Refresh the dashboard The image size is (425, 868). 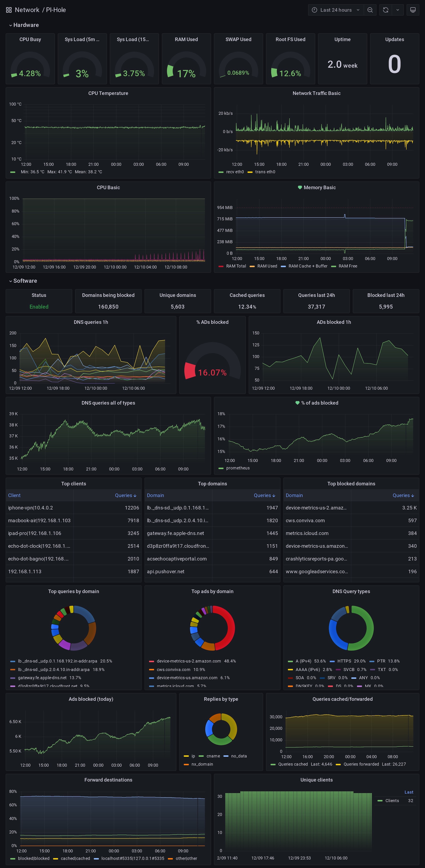pyautogui.click(x=386, y=10)
